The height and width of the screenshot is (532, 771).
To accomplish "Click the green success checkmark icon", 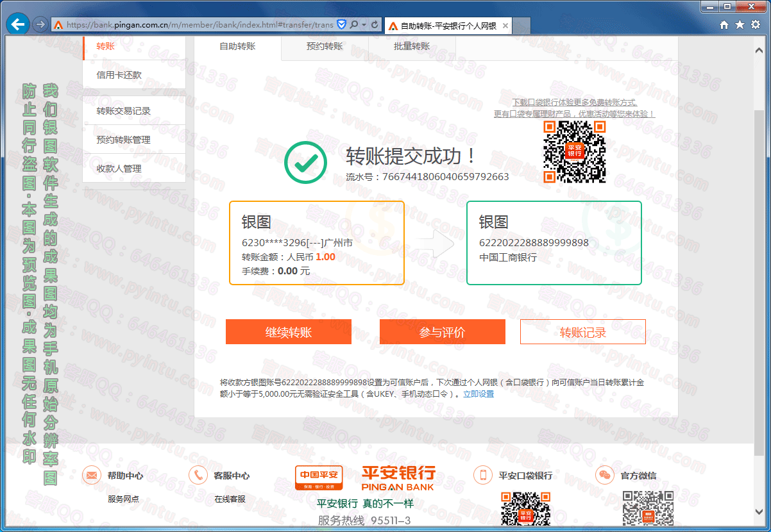I will pyautogui.click(x=306, y=163).
